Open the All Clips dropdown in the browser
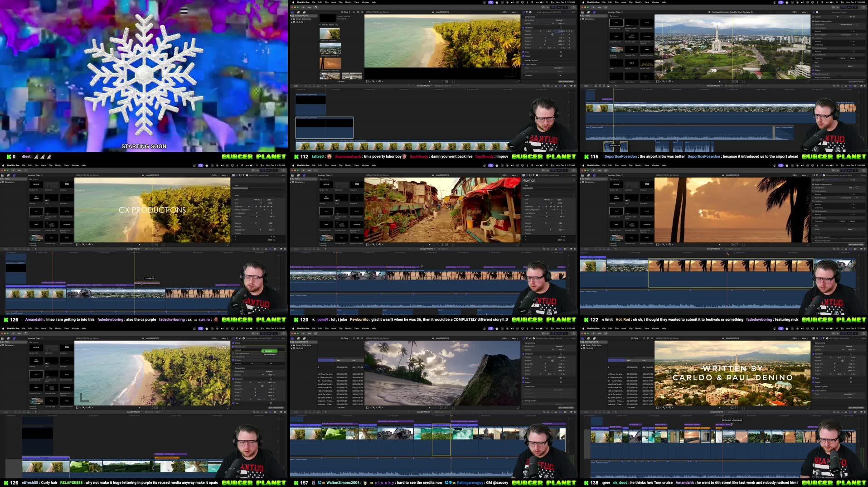868x487 pixels. (x=344, y=12)
